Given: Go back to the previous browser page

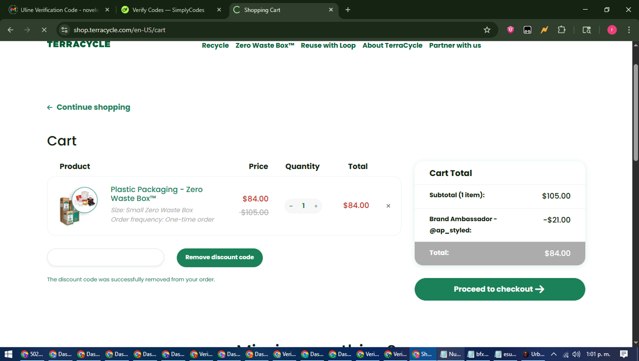Looking at the screenshot, I should [x=11, y=30].
